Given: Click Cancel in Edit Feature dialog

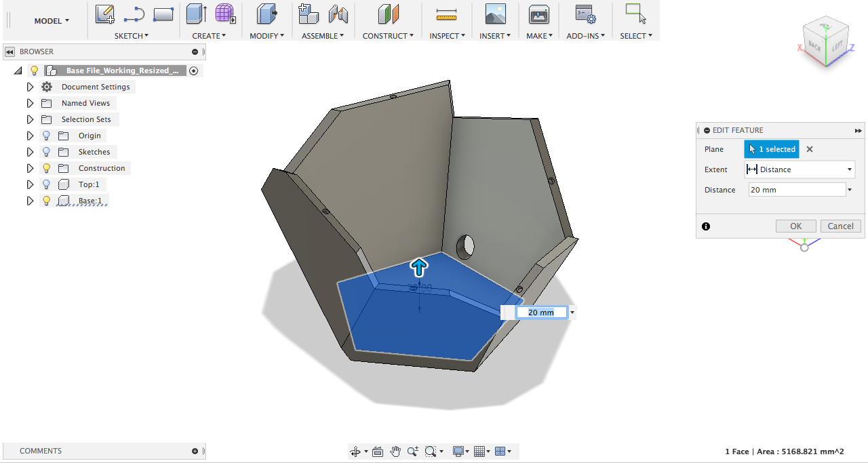Looking at the screenshot, I should pyautogui.click(x=841, y=226).
